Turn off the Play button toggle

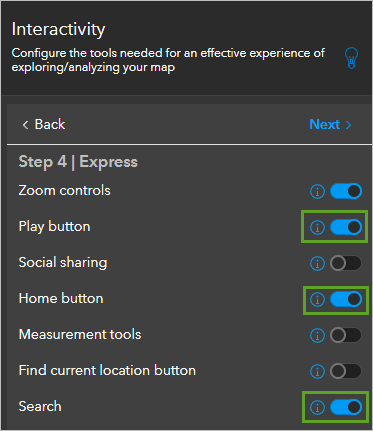tap(346, 227)
